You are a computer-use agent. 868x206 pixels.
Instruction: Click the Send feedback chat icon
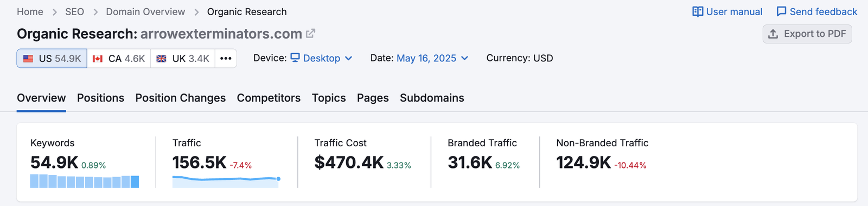pyautogui.click(x=781, y=12)
